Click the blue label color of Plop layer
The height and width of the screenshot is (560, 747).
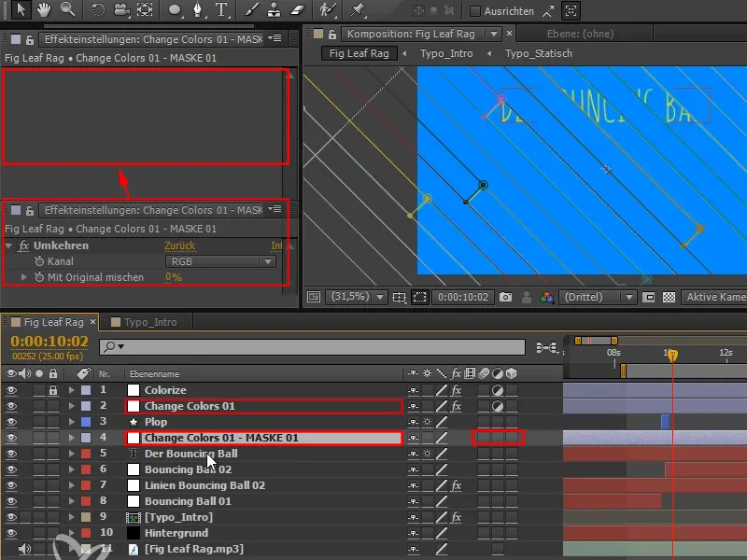(86, 422)
